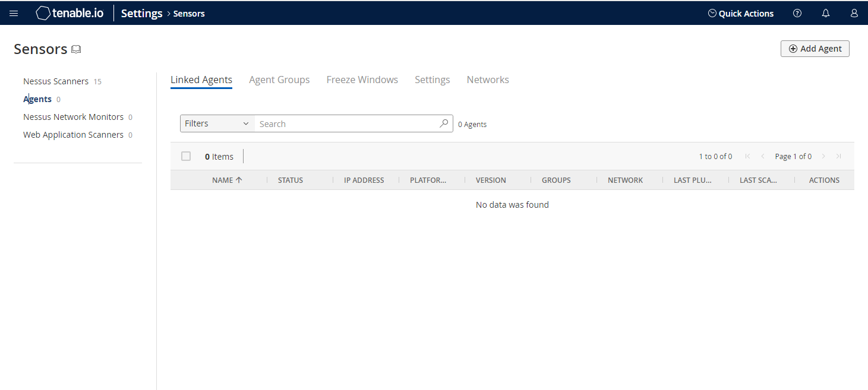Click the '1 to 0 of 0' text
This screenshot has height=390, width=868.
click(715, 156)
